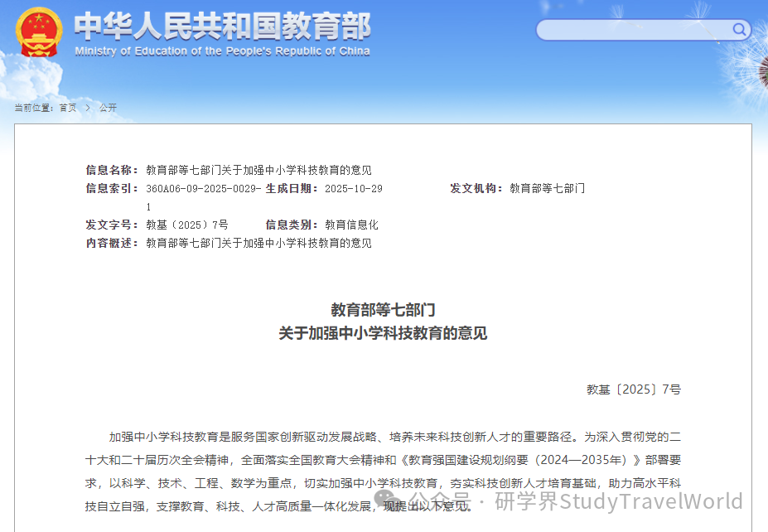Click the Ministry of Education header logo

point(224,27)
